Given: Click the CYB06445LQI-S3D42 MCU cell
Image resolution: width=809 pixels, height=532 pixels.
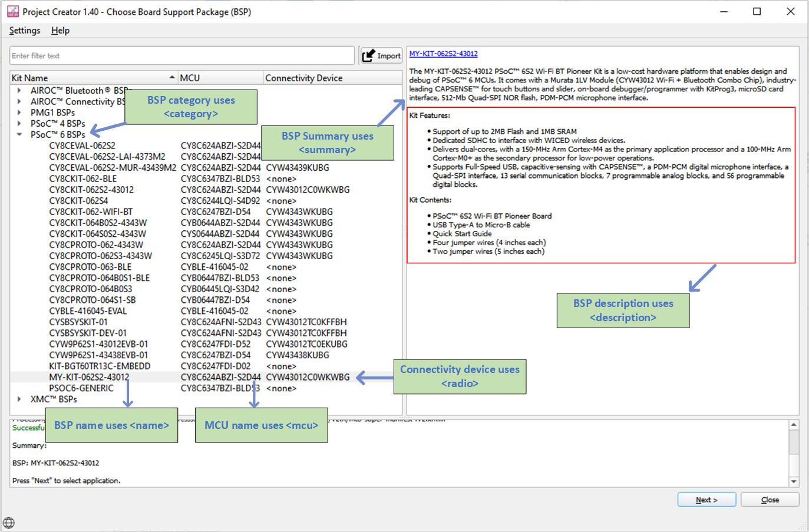Looking at the screenshot, I should [x=220, y=289].
